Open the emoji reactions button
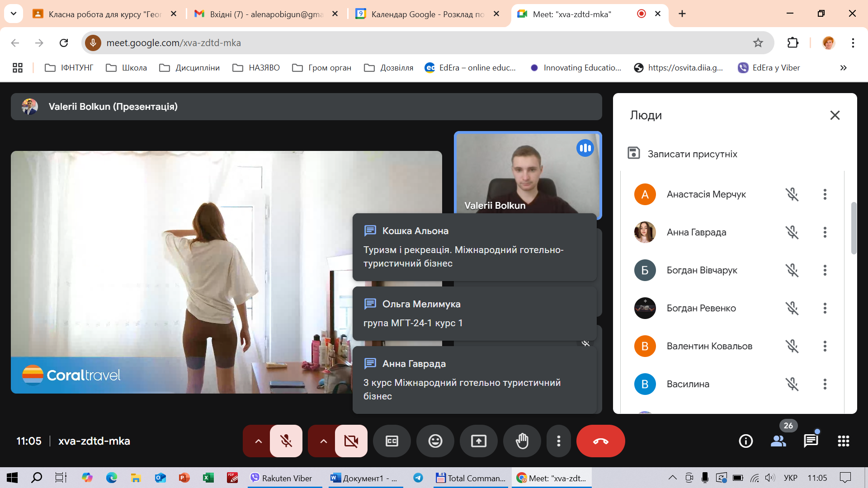The width and height of the screenshot is (868, 488). pos(435,441)
